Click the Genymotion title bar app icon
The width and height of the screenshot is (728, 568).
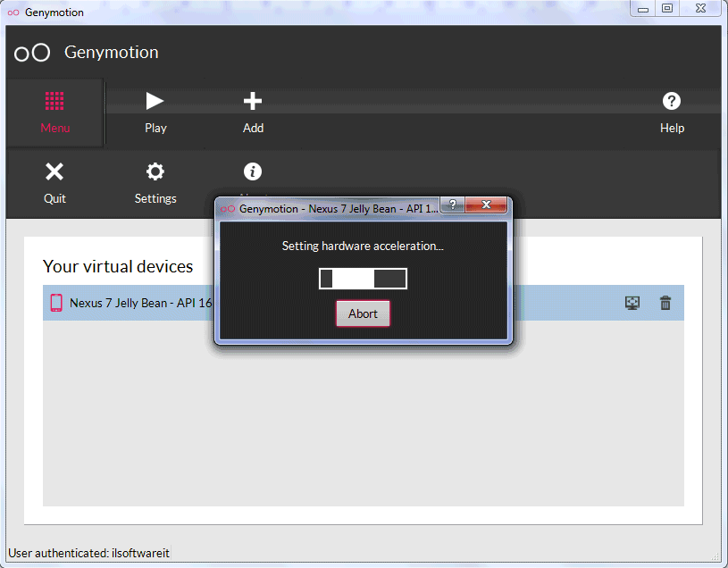[x=13, y=13]
